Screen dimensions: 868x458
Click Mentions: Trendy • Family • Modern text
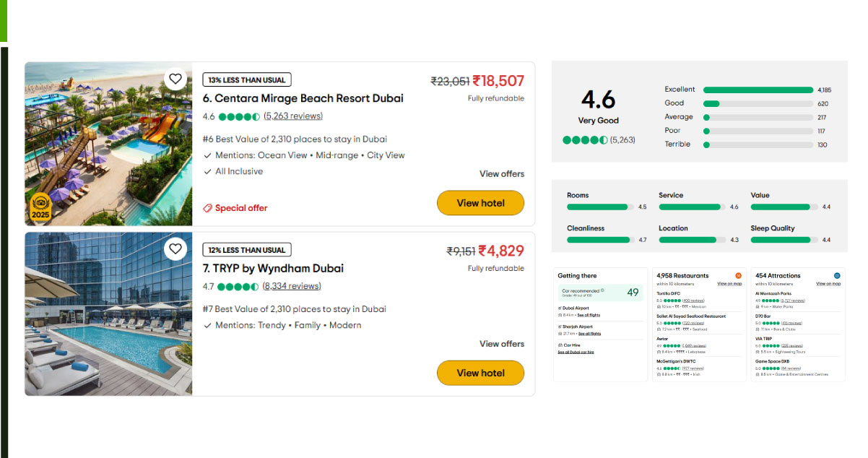[x=288, y=326]
